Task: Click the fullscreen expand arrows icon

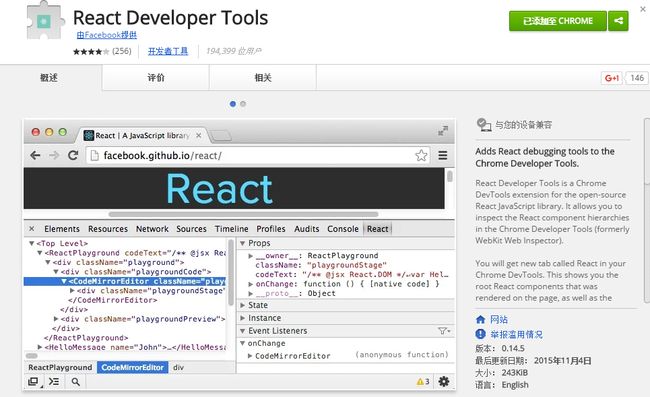Action: (x=443, y=131)
